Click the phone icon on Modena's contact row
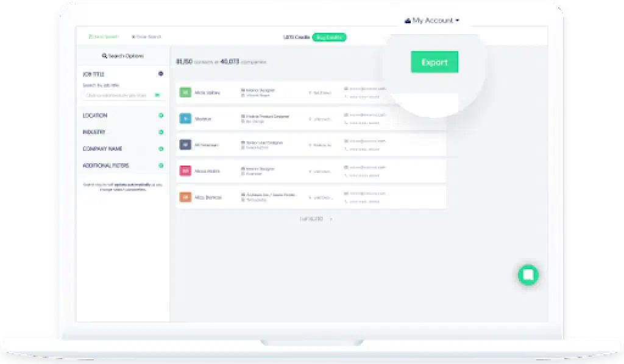Screen dimensions: 624x364 pos(345,123)
